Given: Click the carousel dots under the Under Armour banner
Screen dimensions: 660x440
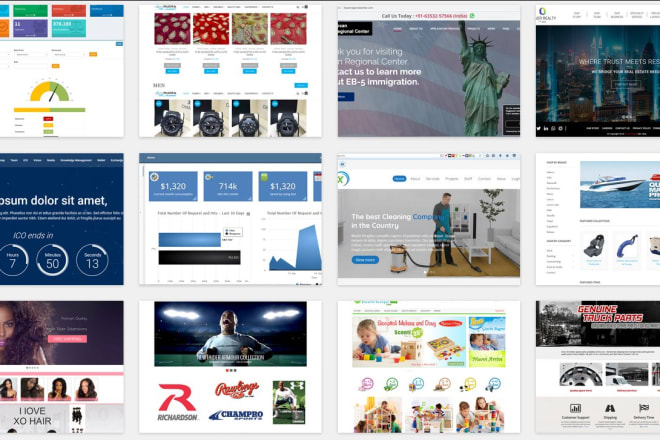Looking at the screenshot, I should (x=231, y=371).
